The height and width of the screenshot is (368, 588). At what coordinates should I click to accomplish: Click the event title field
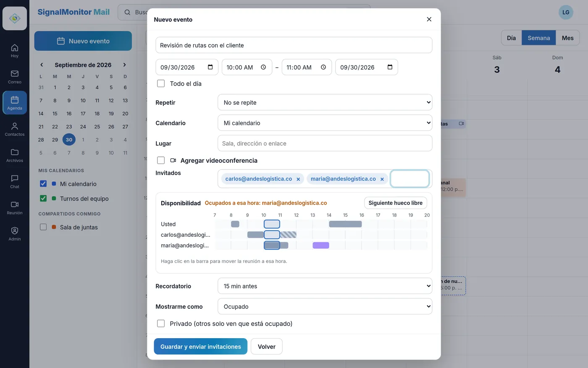click(294, 45)
